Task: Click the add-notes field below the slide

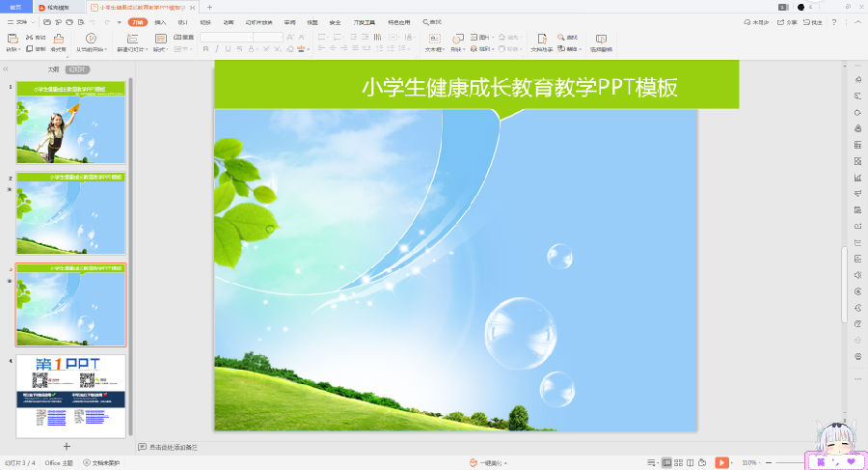Action: tap(174, 447)
